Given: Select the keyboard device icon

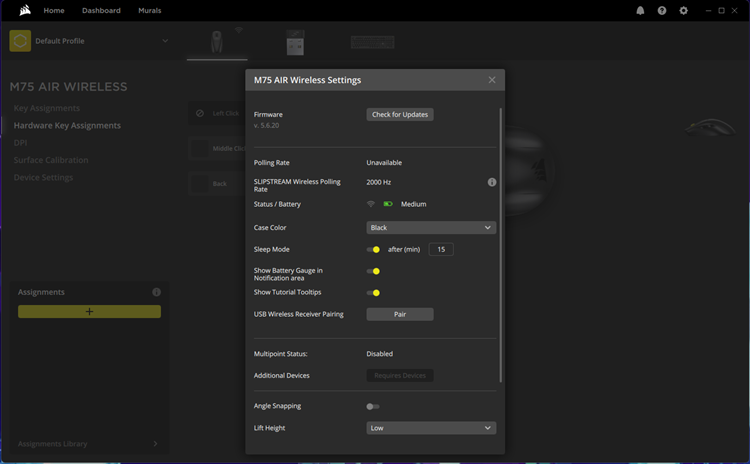Looking at the screenshot, I should pyautogui.click(x=372, y=43).
